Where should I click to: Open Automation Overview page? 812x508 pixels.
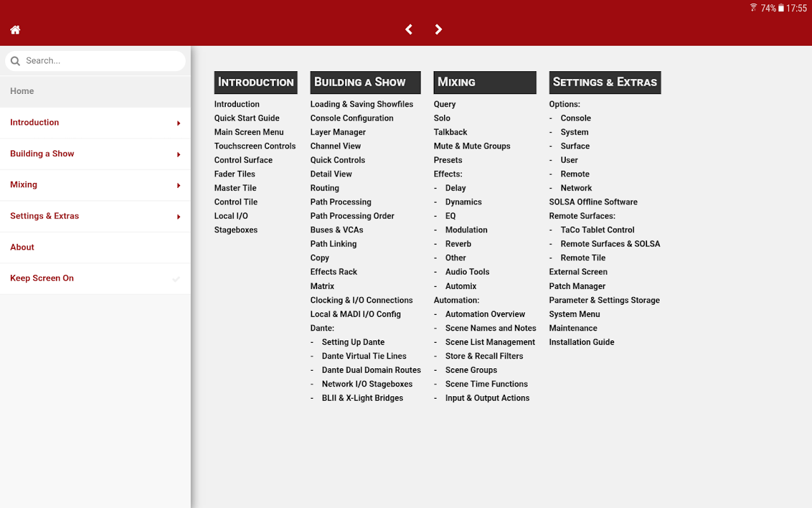tap(485, 314)
